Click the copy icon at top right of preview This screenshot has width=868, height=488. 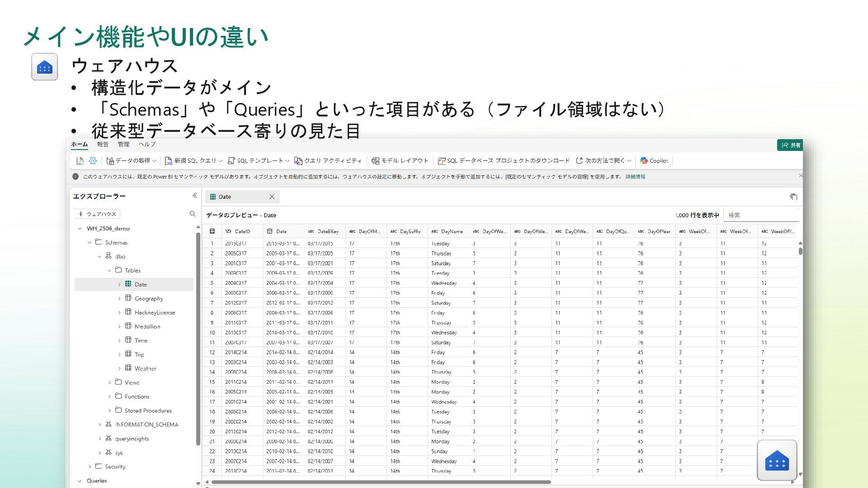click(793, 197)
